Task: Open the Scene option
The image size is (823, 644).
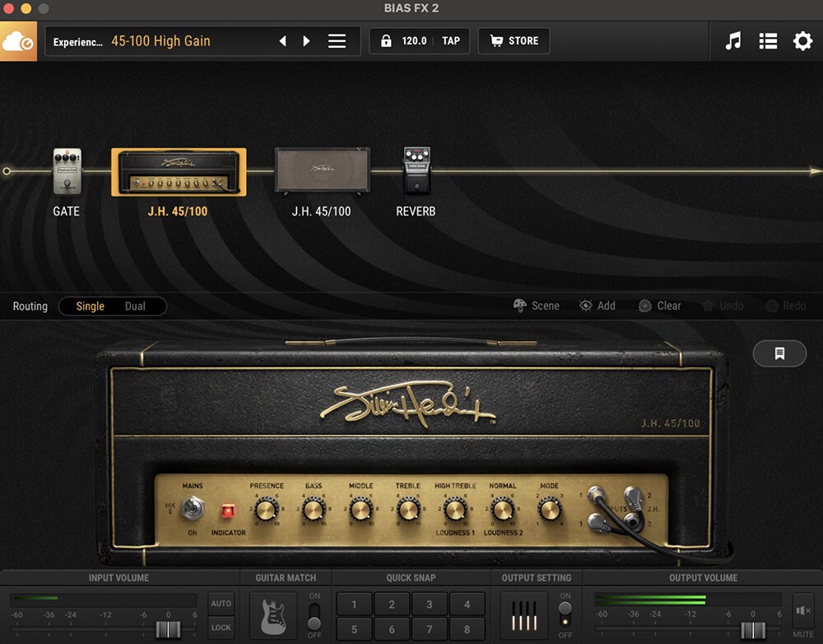Action: click(536, 306)
